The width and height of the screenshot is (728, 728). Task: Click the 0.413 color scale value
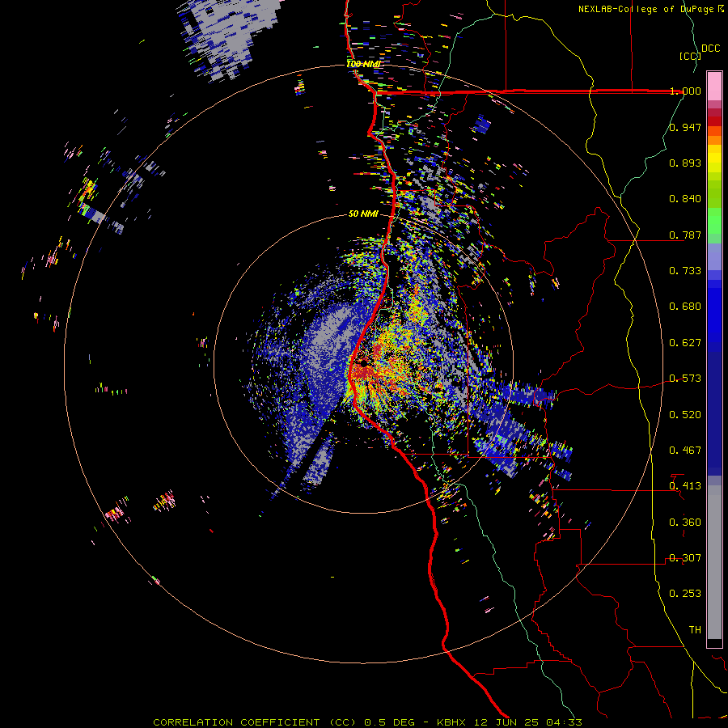685,486
